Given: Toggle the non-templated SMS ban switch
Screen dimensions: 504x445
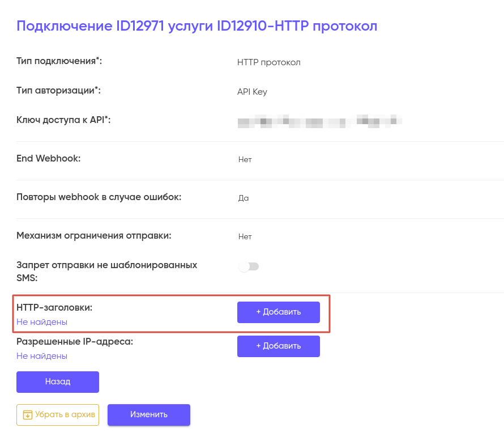Looking at the screenshot, I should (249, 266).
